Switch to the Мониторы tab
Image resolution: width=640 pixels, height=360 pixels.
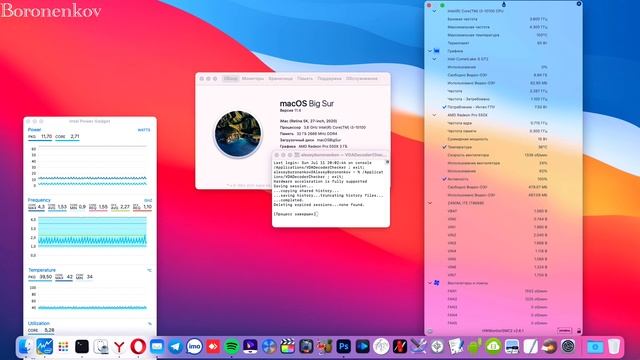253,78
